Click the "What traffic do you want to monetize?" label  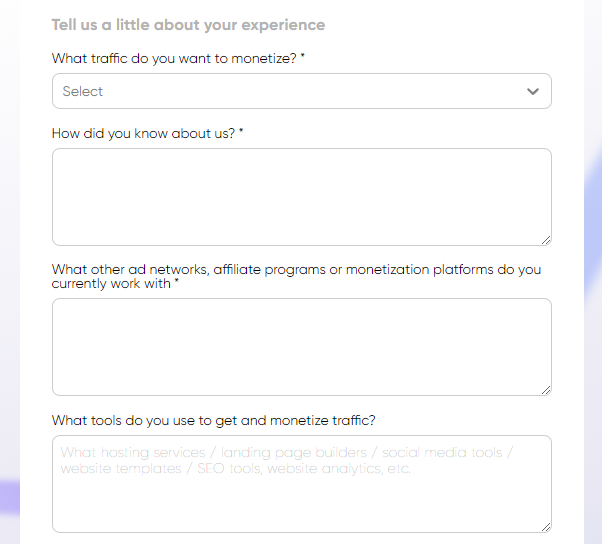coord(174,59)
